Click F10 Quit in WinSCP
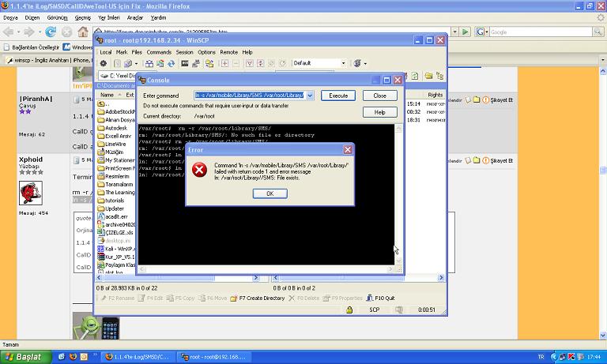Image resolution: width=607 pixels, height=364 pixels. (380, 298)
